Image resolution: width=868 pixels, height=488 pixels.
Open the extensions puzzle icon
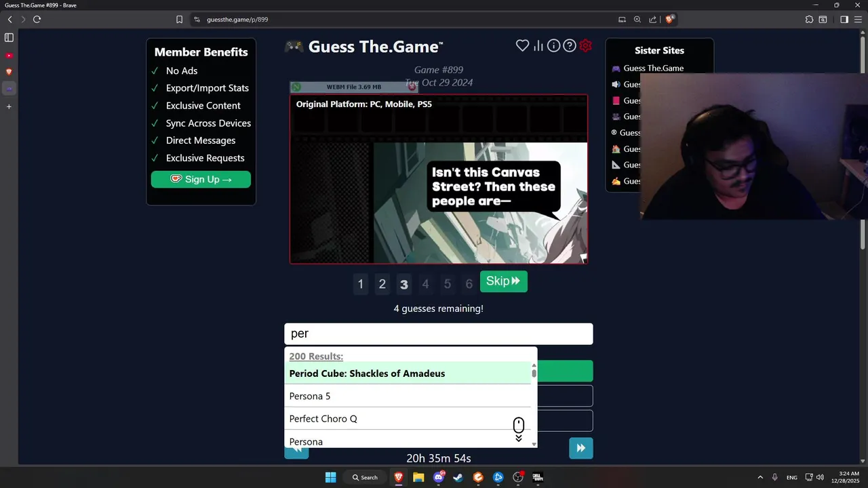[x=809, y=20]
